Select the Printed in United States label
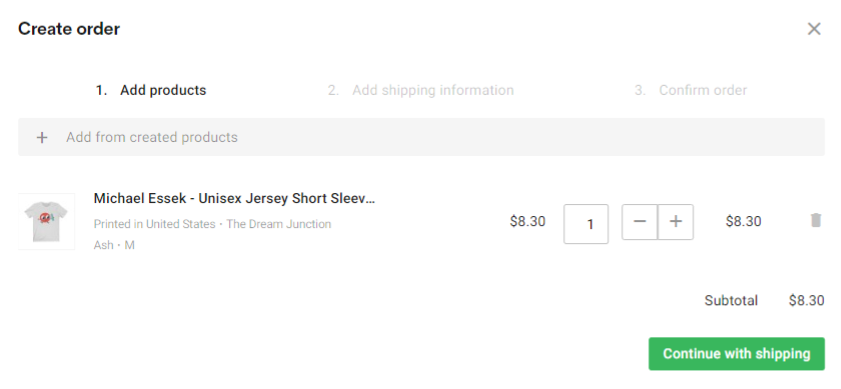The height and width of the screenshot is (389, 841). [154, 224]
